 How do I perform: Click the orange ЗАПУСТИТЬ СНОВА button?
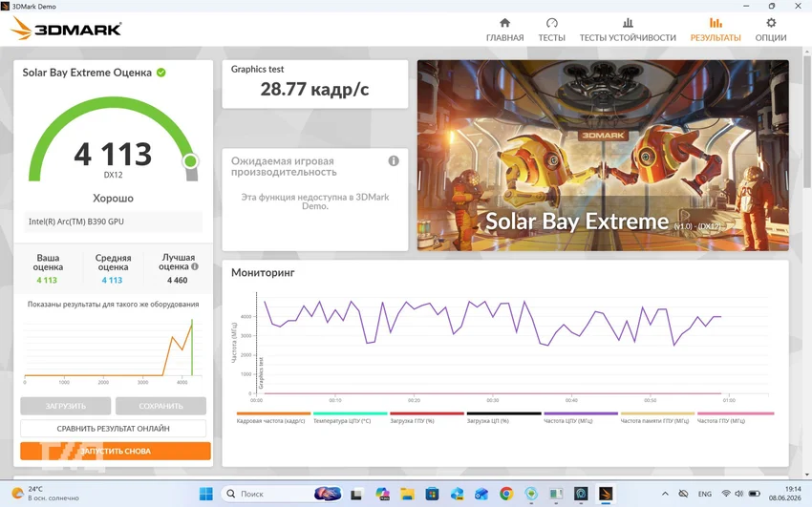pyautogui.click(x=116, y=451)
